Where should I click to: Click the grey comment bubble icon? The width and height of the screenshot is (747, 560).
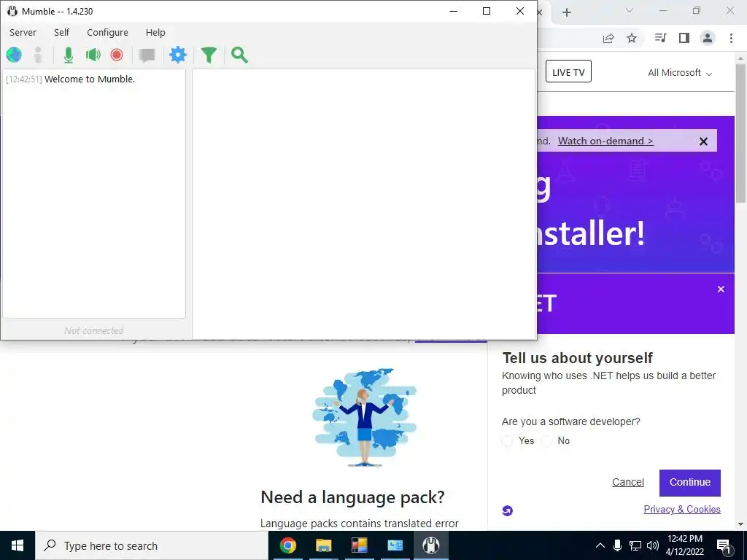click(147, 55)
